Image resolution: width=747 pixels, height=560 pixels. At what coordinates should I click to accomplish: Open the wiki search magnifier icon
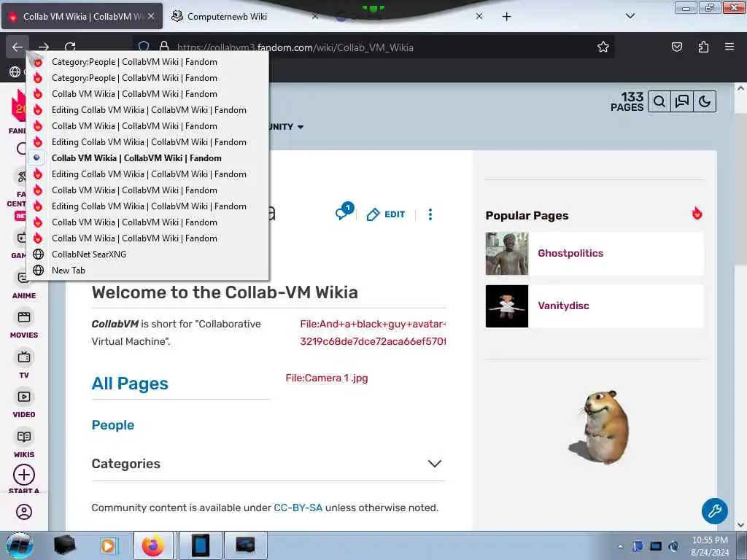click(x=659, y=101)
